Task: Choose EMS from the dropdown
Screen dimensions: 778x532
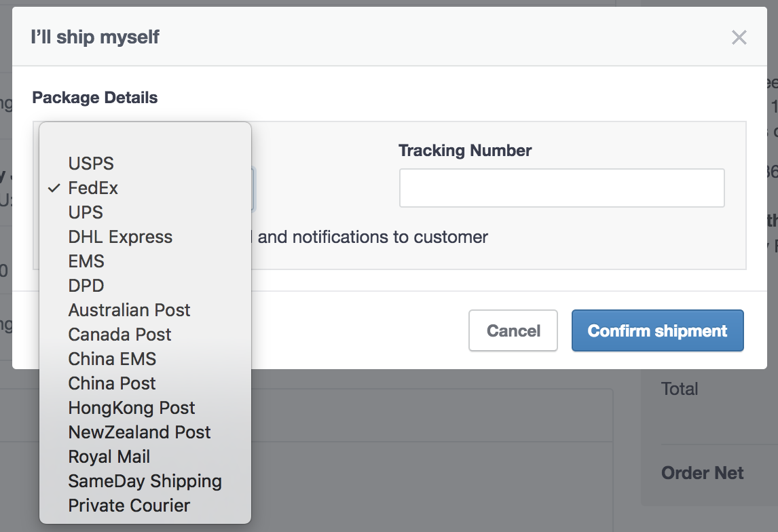Action: coord(86,261)
